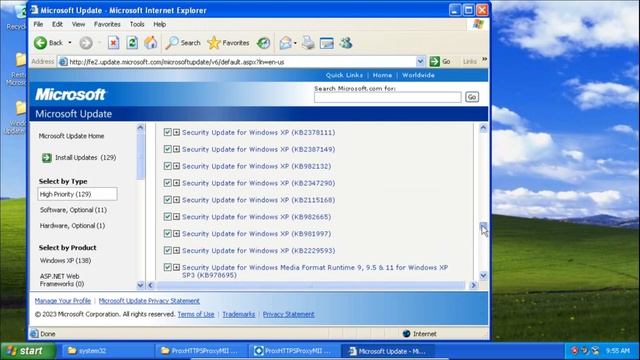Open the Favorites menu

107,24
